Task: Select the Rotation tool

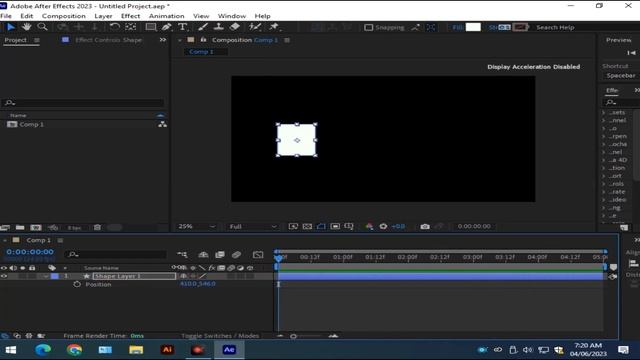Action: point(115,27)
